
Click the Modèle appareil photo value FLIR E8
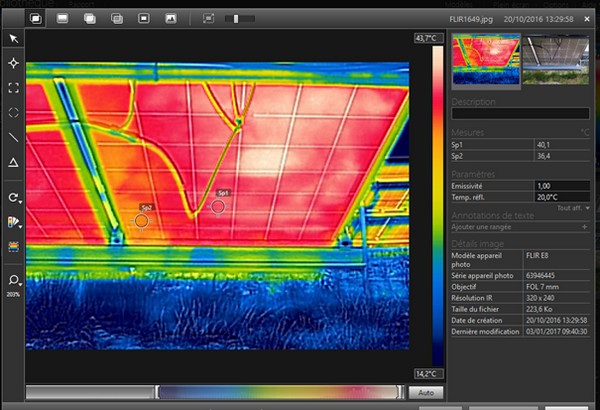coord(537,255)
